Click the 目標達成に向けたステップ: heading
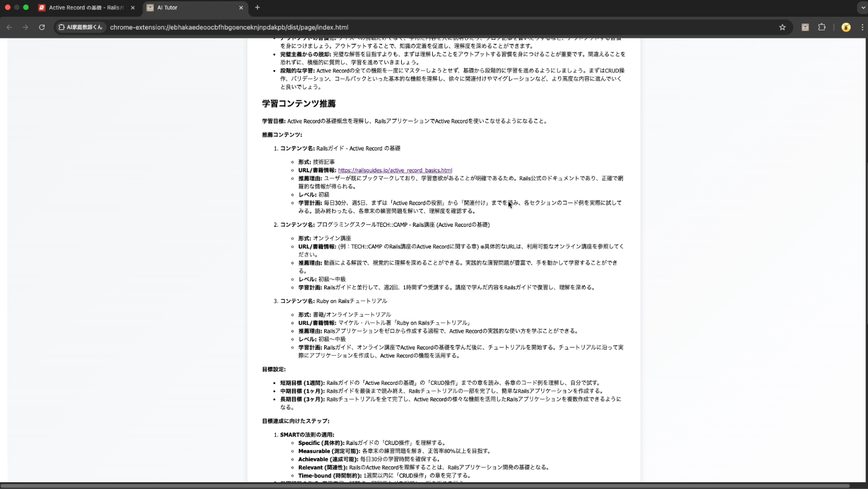868x489 pixels. click(296, 421)
